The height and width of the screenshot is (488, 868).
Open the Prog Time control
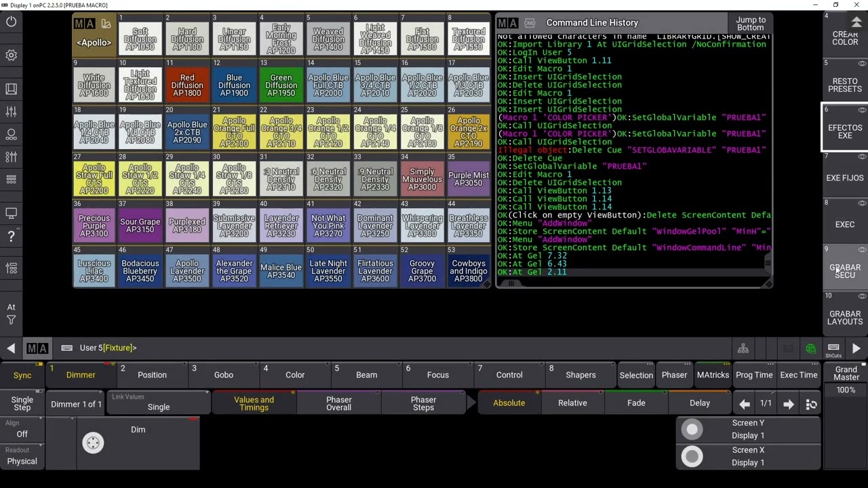[754, 375]
